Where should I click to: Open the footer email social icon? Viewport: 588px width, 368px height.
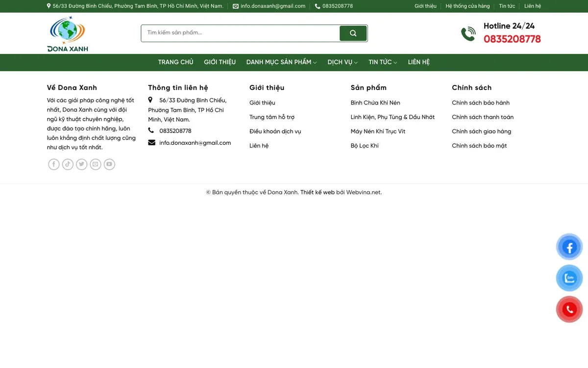coord(96,164)
